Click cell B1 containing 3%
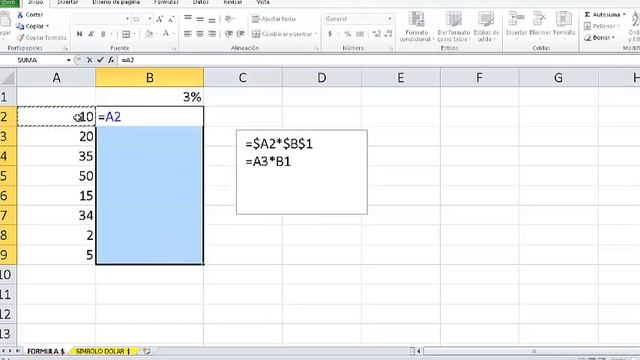Viewport: 640px width, 360px height. [x=149, y=97]
